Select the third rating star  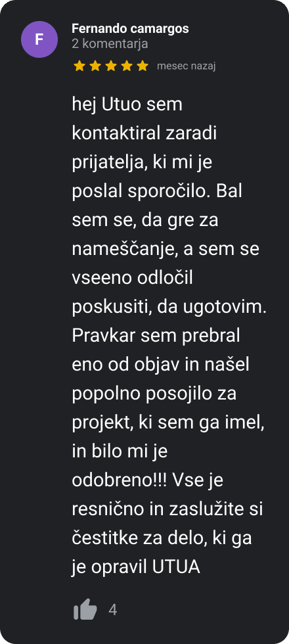click(111, 66)
